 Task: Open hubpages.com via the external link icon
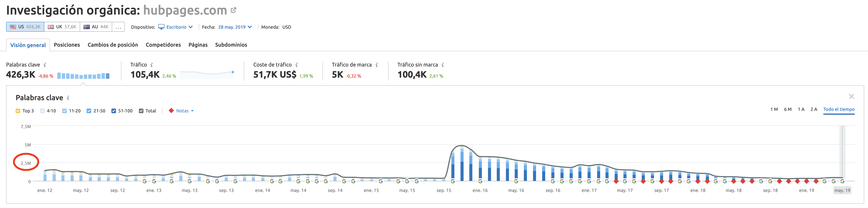pyautogui.click(x=233, y=10)
